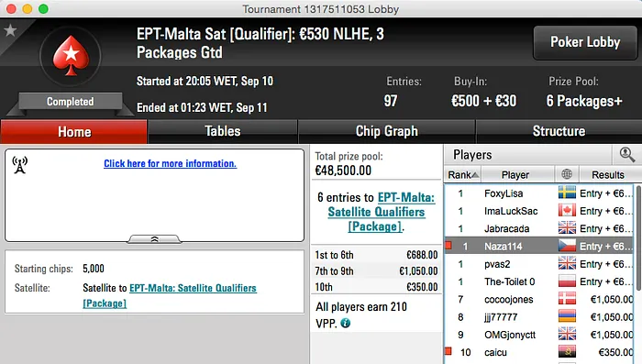
Task: Click the VPP info icon
Action: 346,323
